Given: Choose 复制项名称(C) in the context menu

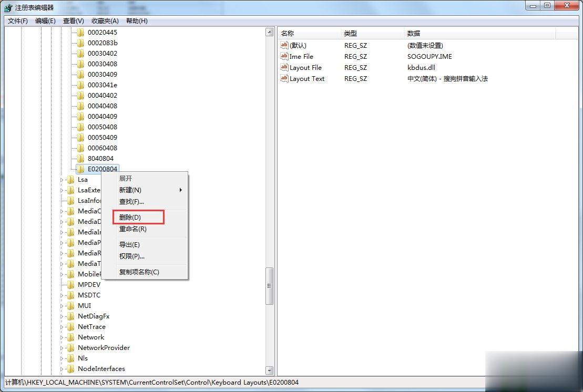Looking at the screenshot, I should tap(145, 272).
